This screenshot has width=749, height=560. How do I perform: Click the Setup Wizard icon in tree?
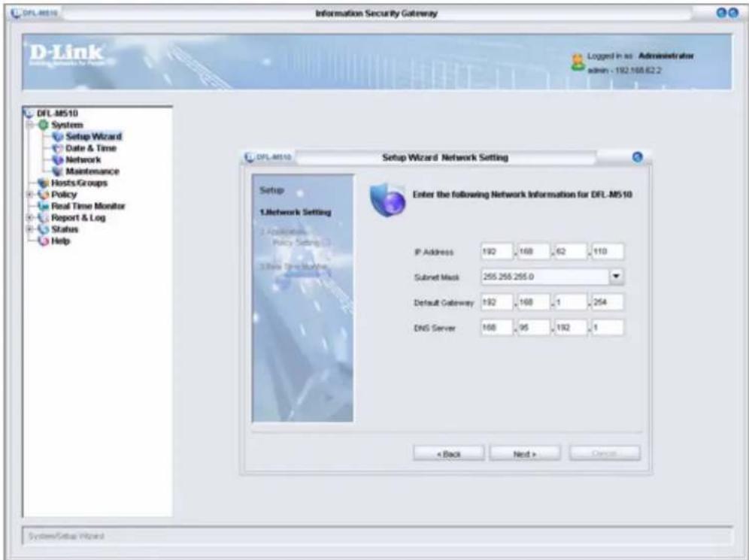58,137
